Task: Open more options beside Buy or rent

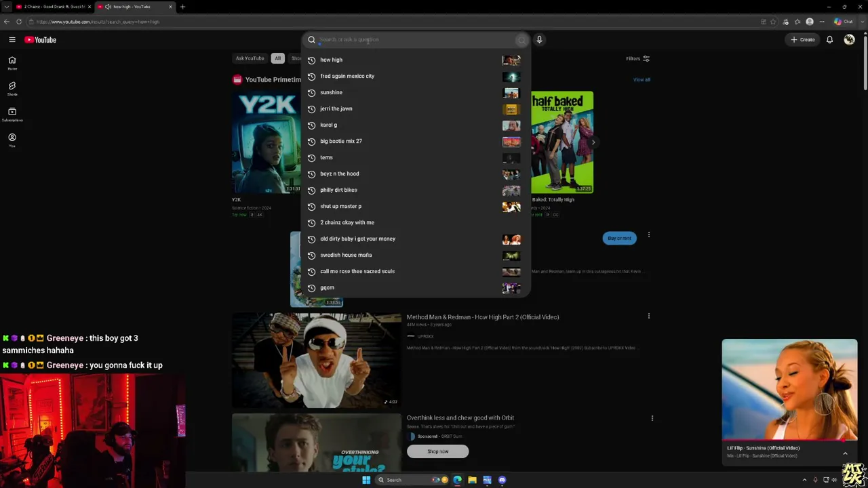Action: tap(649, 235)
